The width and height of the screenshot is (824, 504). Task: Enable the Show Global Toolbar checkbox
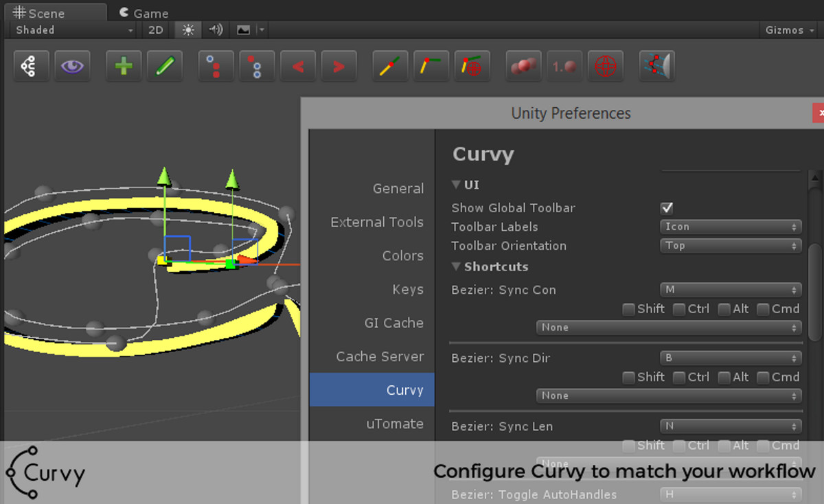pos(666,208)
